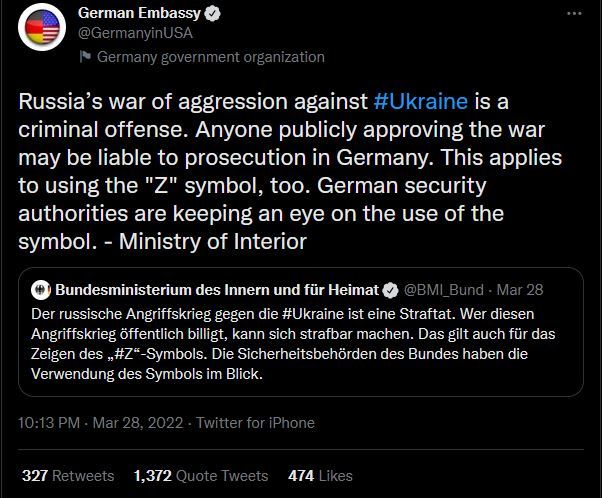Click the government organization flag icon

click(85, 56)
